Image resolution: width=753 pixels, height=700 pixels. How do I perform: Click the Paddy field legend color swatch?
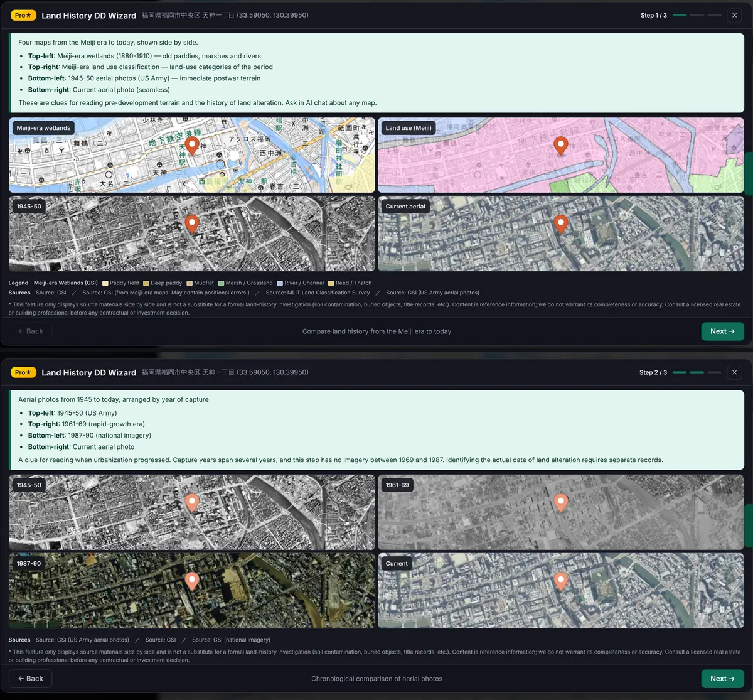point(105,283)
